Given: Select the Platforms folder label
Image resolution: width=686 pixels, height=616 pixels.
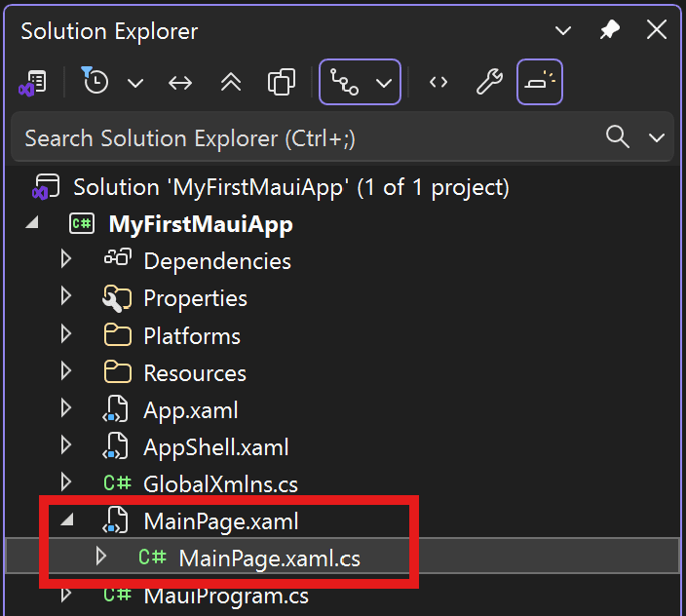Looking at the screenshot, I should tap(192, 336).
